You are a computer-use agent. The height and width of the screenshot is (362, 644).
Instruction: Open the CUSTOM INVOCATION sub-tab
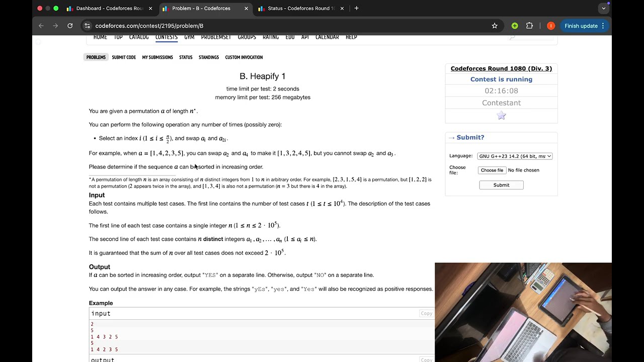pos(244,57)
